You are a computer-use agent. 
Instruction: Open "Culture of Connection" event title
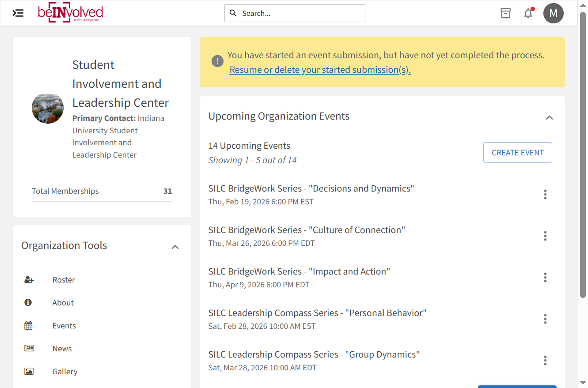(307, 230)
